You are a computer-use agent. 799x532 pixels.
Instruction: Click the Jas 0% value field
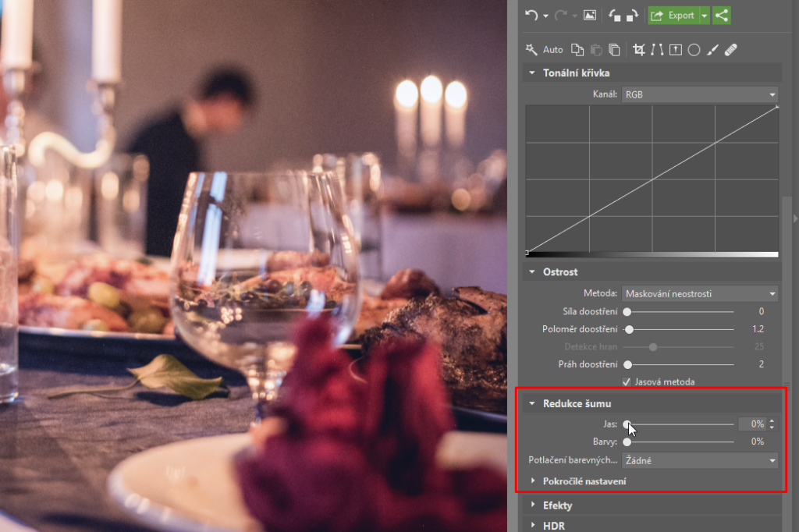[752, 424]
